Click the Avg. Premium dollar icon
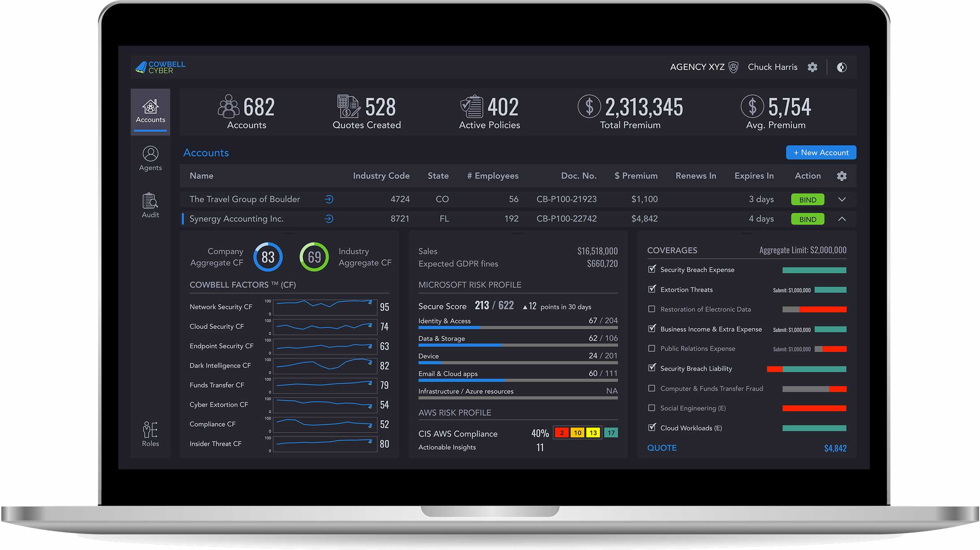Screen dimensions: 980x550 (x=752, y=106)
